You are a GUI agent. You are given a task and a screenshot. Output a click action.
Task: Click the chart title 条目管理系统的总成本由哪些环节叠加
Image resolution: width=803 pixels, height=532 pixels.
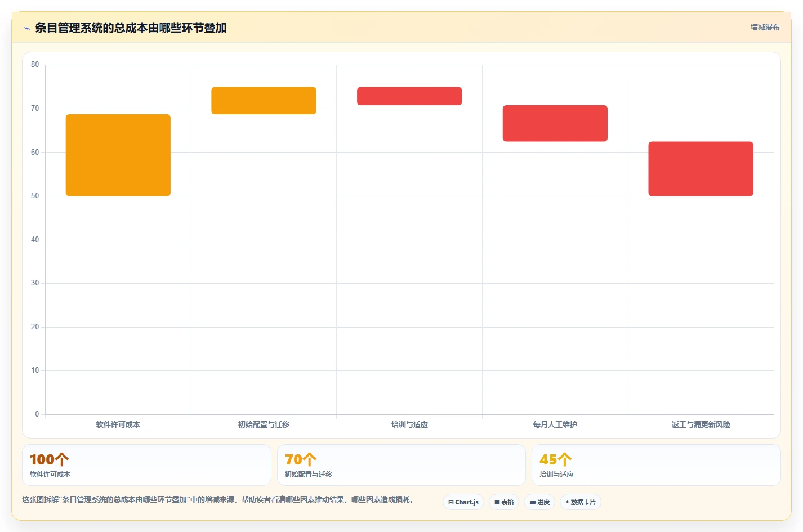pos(131,28)
